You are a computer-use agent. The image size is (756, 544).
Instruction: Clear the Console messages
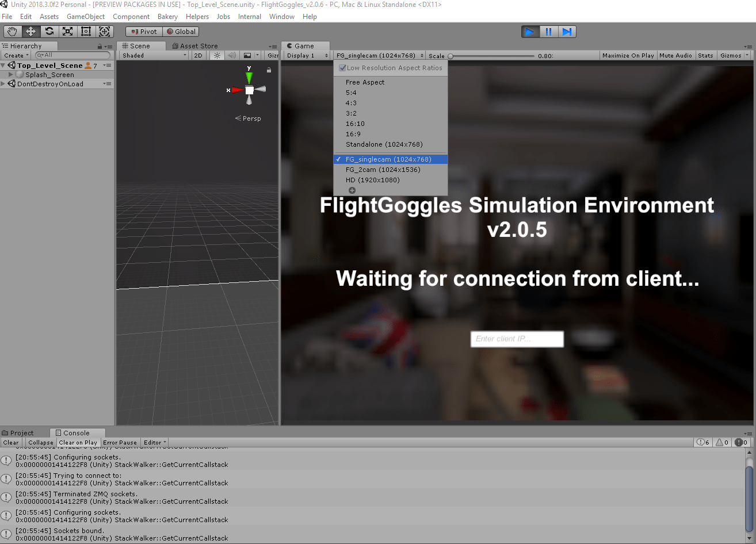11,442
